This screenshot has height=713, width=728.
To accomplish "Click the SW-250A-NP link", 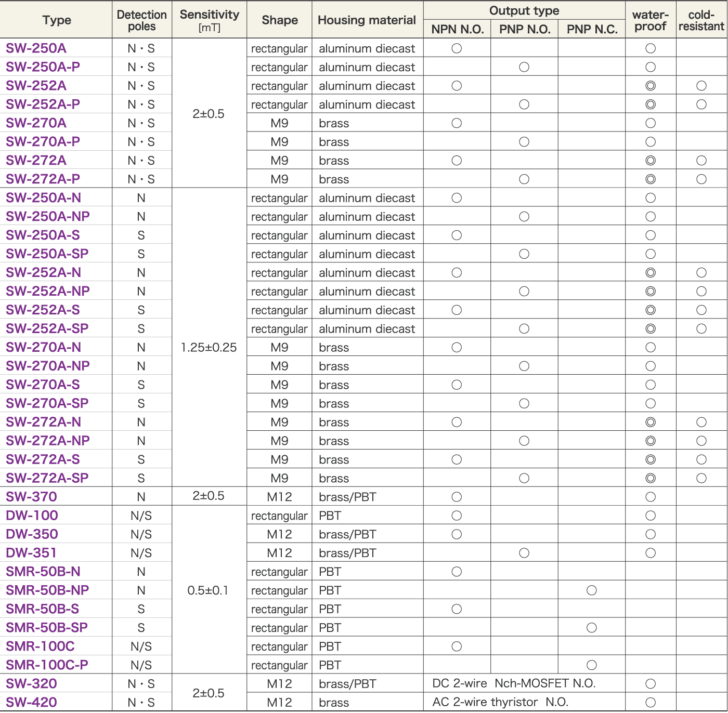I will (47, 217).
